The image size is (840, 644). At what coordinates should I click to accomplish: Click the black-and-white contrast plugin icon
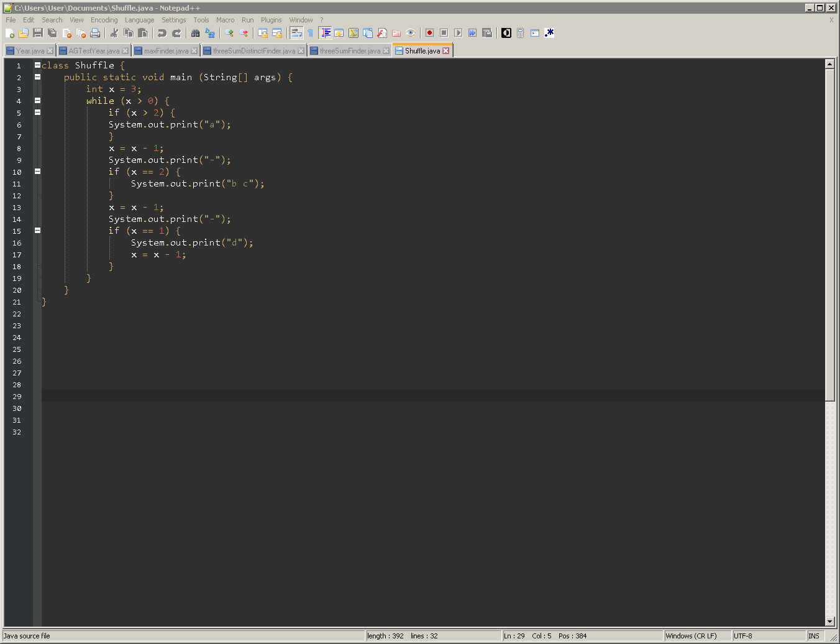tap(506, 33)
